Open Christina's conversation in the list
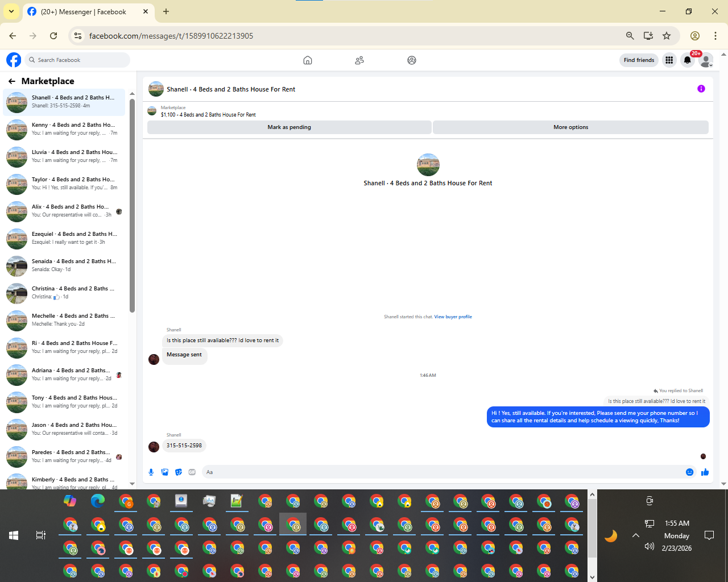 point(64,293)
